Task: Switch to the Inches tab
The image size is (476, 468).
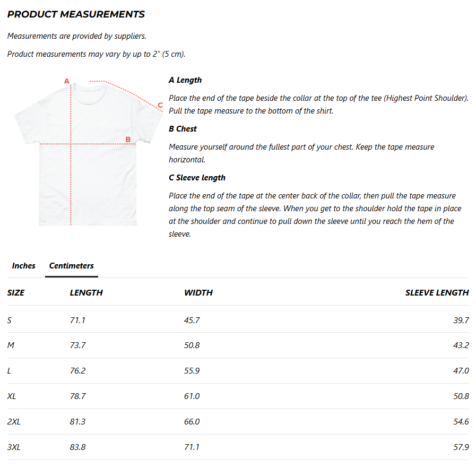Action: (23, 265)
